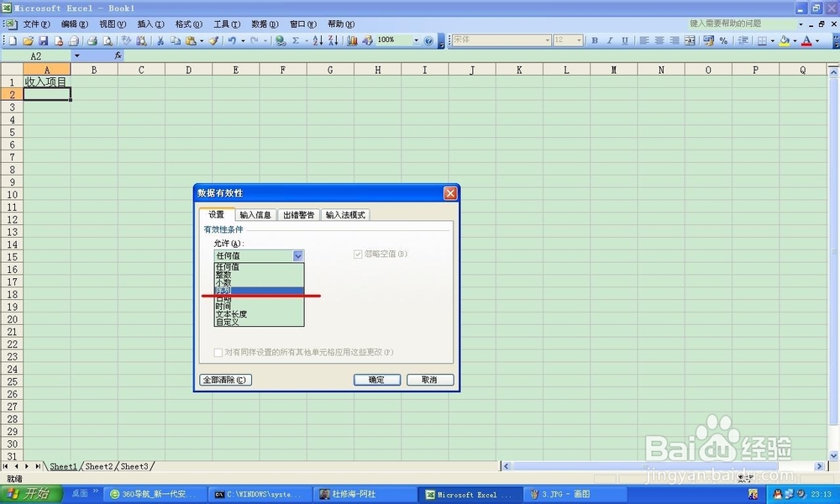The image size is (840, 504).
Task: Click the 全部清除 button
Action: tap(225, 380)
